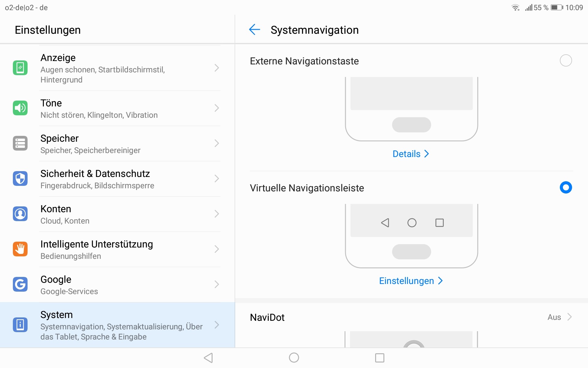
Task: Tap the Töne speaker icon
Action: coord(20,108)
